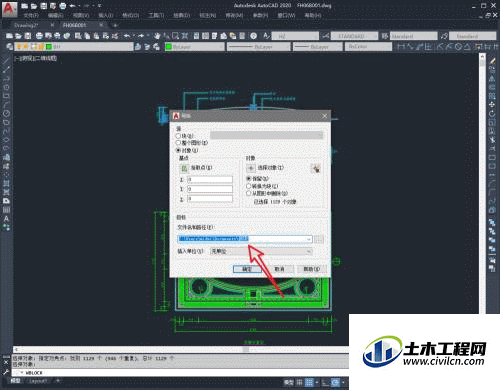500x390 pixels.
Task: Click the Help question mark toolbar icon
Action: pos(253,36)
